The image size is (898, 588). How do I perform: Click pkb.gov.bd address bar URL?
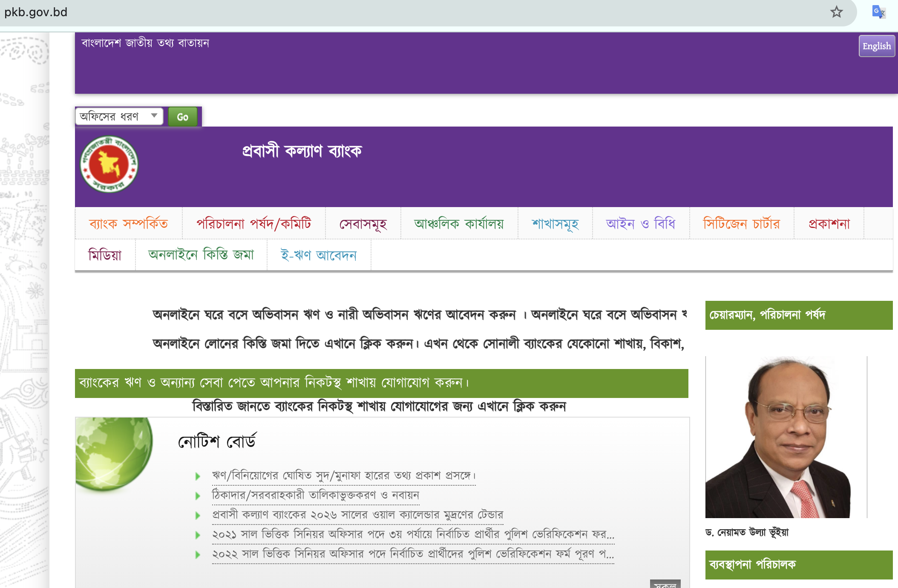[x=36, y=12]
